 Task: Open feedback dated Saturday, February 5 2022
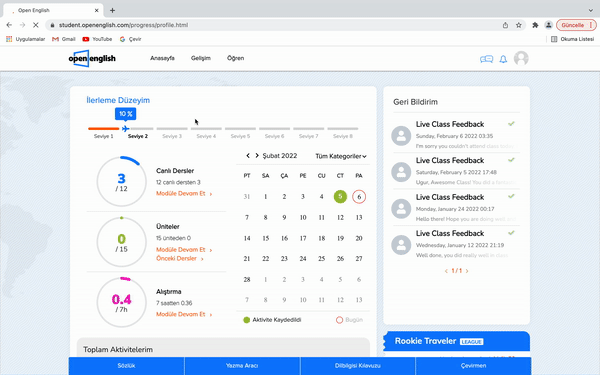pos(456,171)
